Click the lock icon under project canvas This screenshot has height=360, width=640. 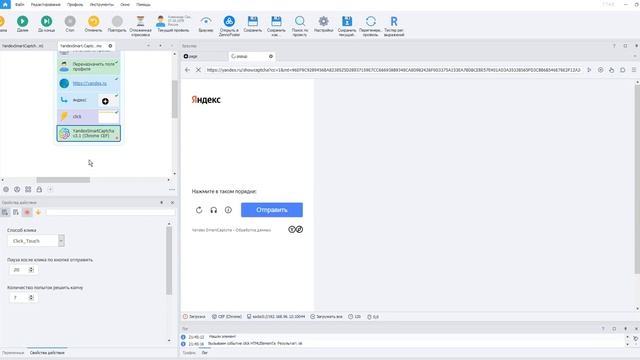coord(39,189)
